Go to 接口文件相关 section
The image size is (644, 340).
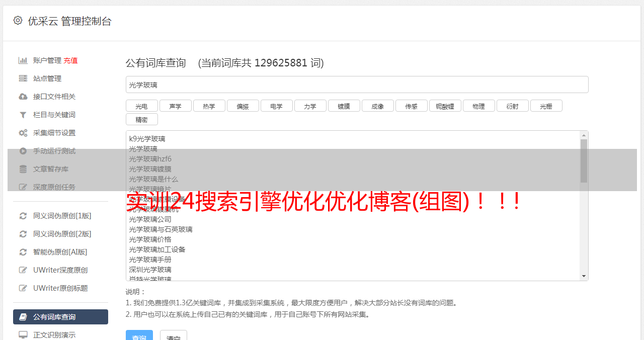click(54, 97)
